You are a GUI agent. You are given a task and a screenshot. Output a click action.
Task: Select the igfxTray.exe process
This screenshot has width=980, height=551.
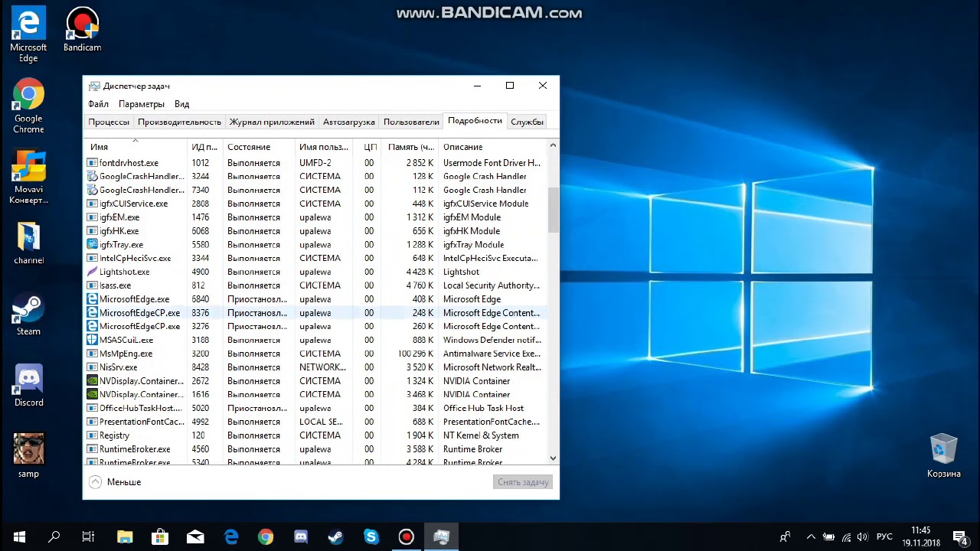click(x=315, y=245)
